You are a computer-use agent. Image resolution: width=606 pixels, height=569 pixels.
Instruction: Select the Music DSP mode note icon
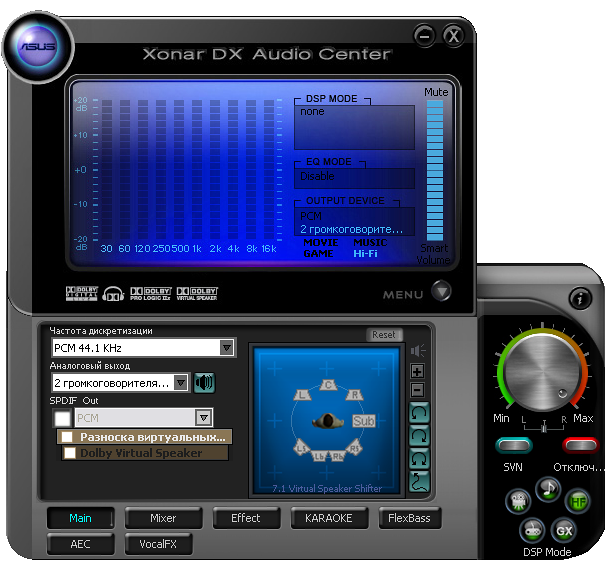point(548,489)
